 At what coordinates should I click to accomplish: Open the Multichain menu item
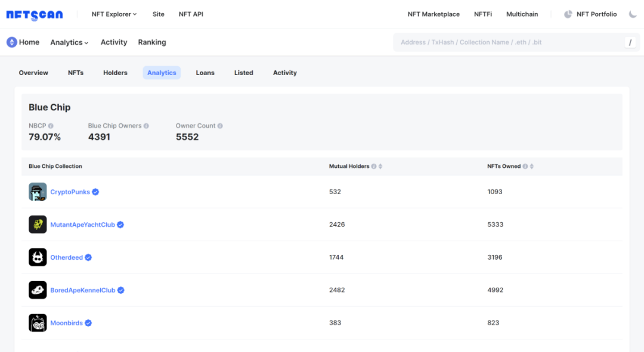522,14
